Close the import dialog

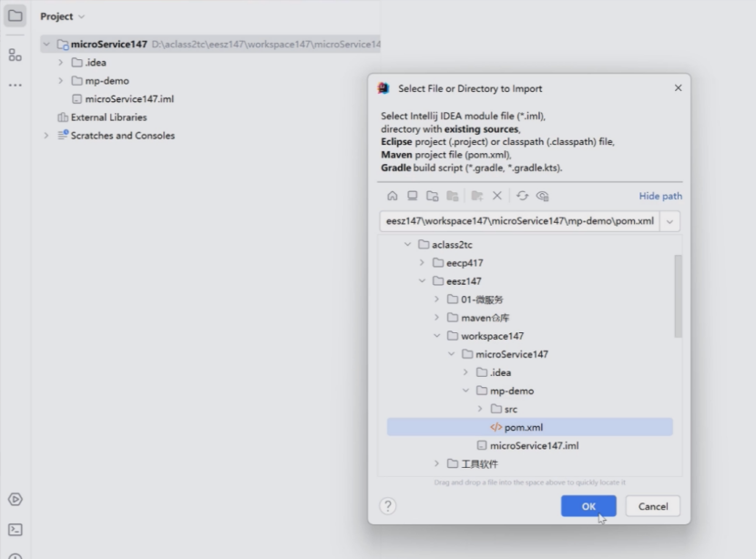click(x=678, y=87)
